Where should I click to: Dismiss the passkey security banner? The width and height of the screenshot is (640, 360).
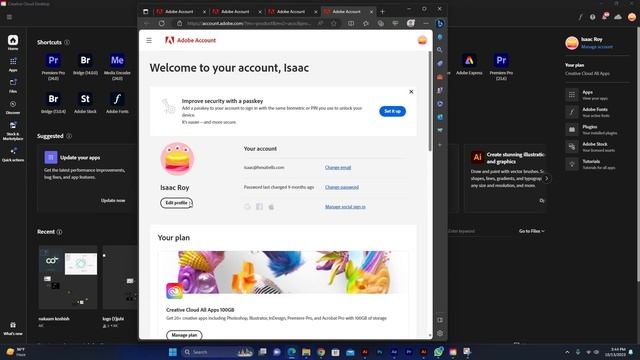411,91
